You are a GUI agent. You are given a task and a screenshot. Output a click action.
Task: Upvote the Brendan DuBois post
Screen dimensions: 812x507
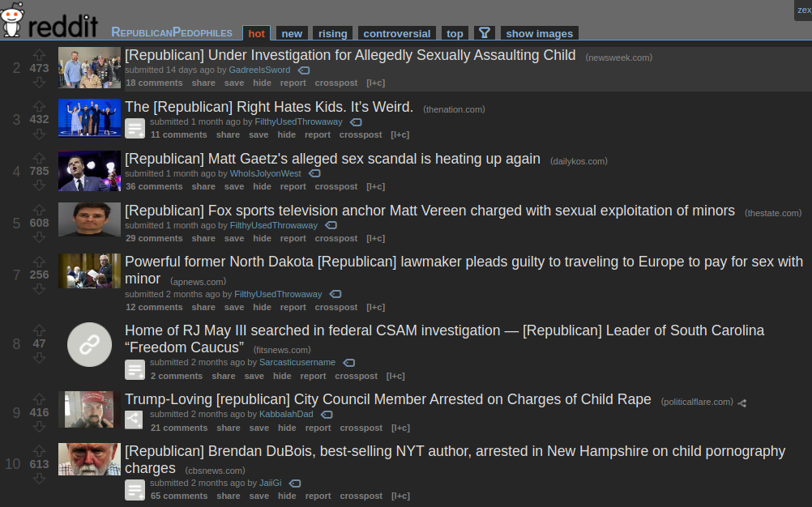[x=40, y=450]
